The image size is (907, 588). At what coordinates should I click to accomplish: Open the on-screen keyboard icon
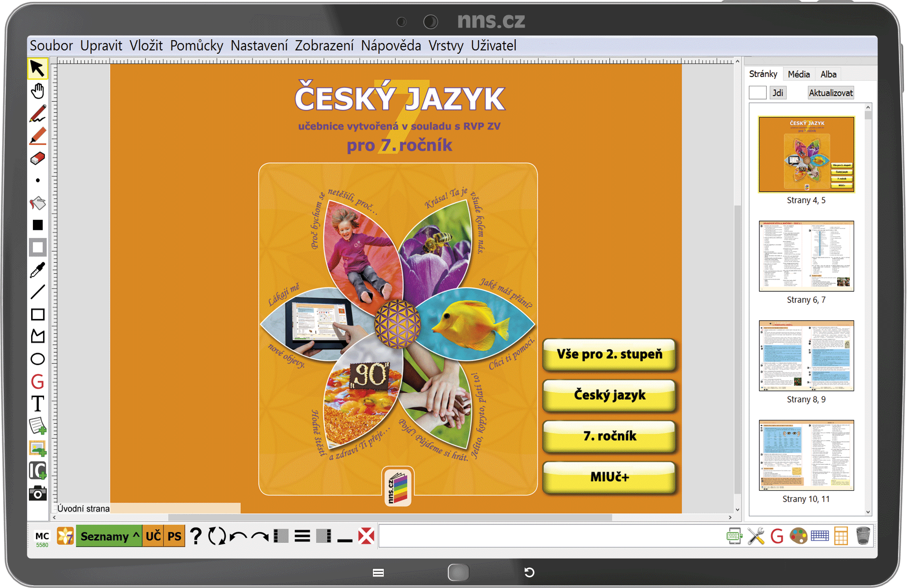(819, 536)
